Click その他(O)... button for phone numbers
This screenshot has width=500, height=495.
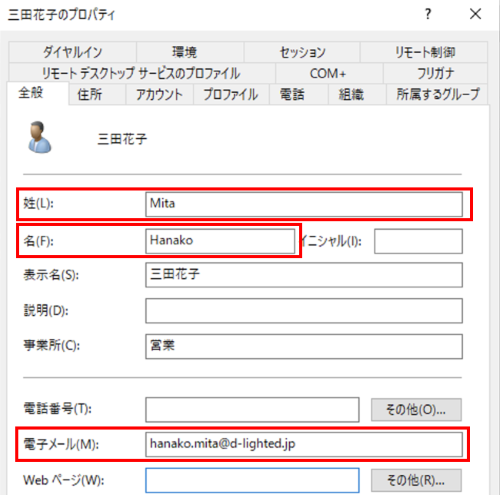[416, 409]
